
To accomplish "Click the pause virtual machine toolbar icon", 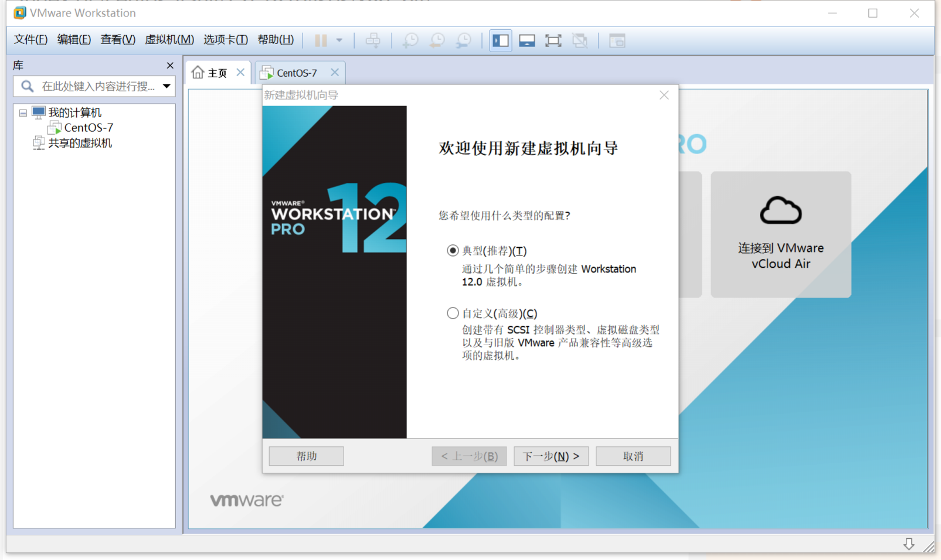I will (x=321, y=40).
